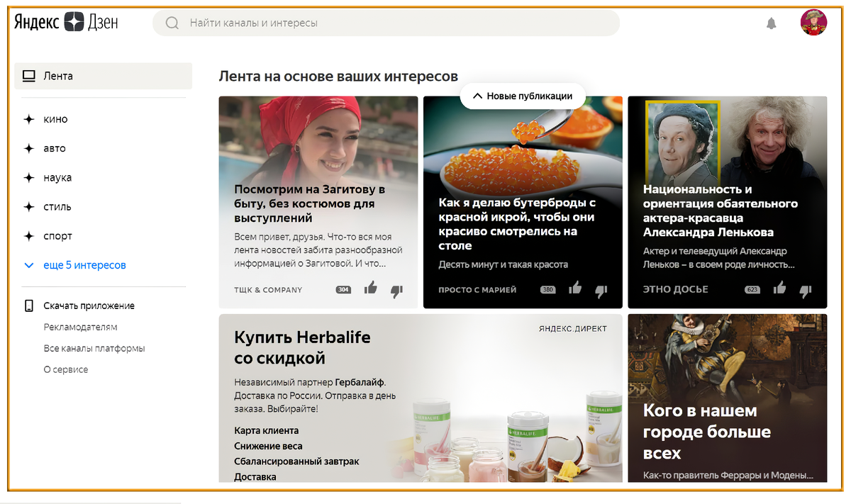Click Карта клиента ad link

coord(266,430)
